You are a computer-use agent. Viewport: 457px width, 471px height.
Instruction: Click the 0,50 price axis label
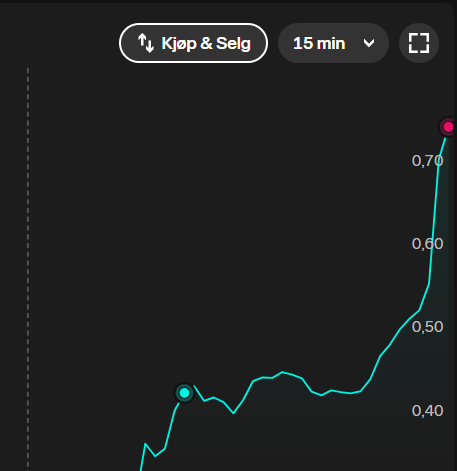[x=427, y=327]
